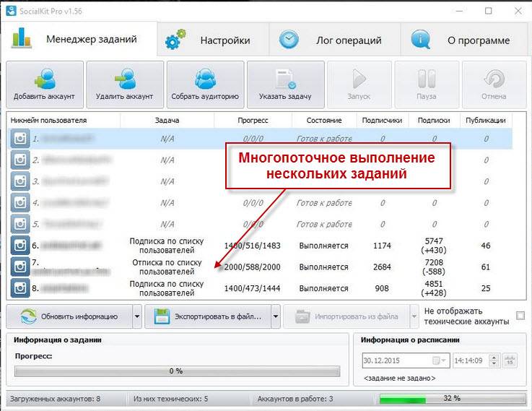The width and height of the screenshot is (532, 411).
Task: Sort by Публикации column header
Action: point(486,120)
